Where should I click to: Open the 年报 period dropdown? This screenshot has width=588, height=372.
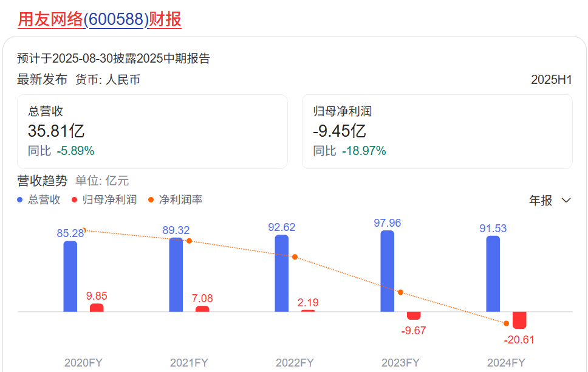tap(550, 201)
